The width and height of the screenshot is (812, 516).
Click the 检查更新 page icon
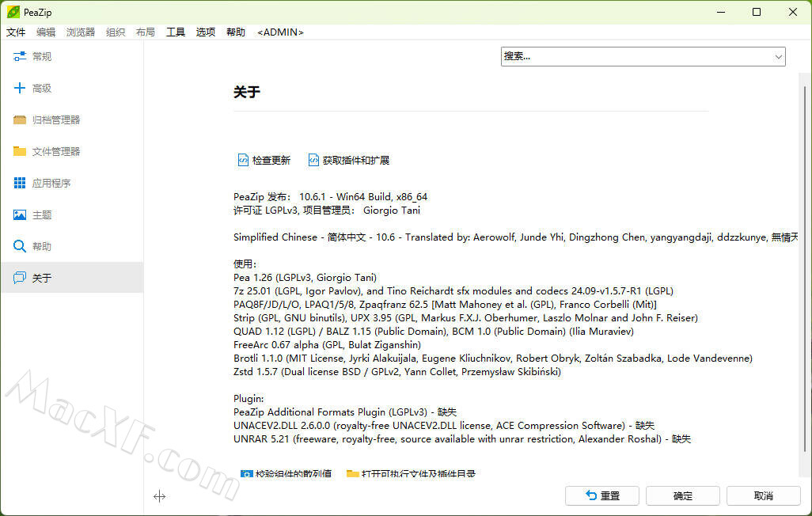coord(243,160)
